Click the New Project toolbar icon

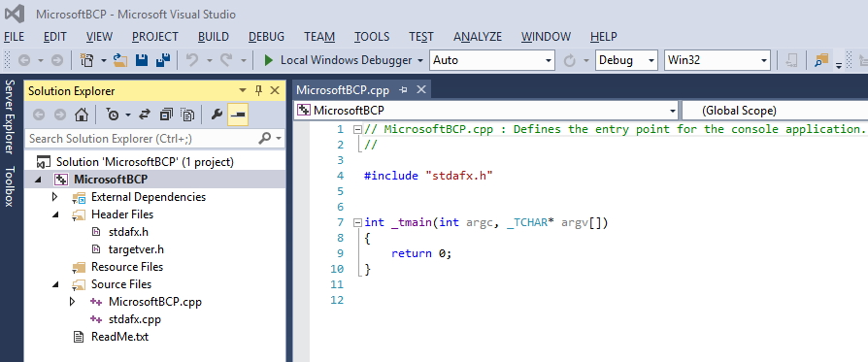pyautogui.click(x=87, y=60)
